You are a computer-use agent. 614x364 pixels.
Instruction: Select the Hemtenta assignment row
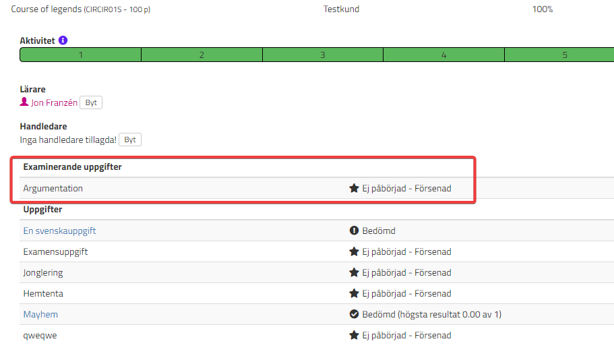tap(43, 293)
